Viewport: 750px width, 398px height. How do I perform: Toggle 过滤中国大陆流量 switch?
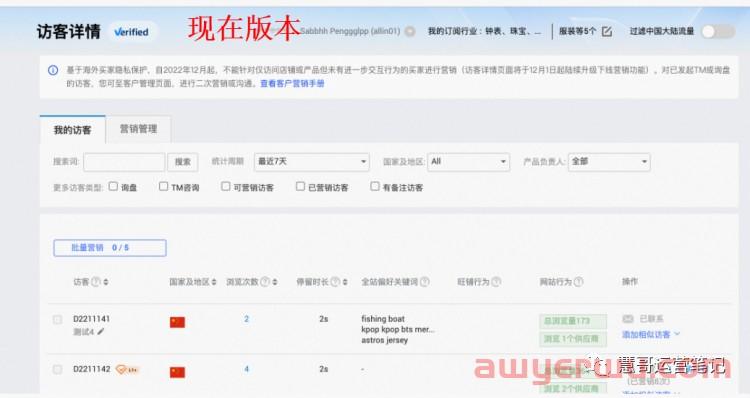pos(718,32)
